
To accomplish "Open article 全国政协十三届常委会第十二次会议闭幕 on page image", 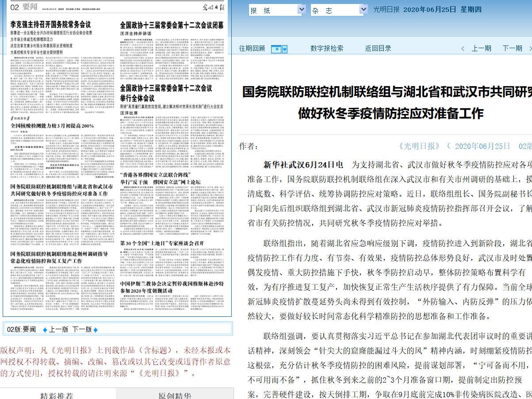I will click(172, 25).
